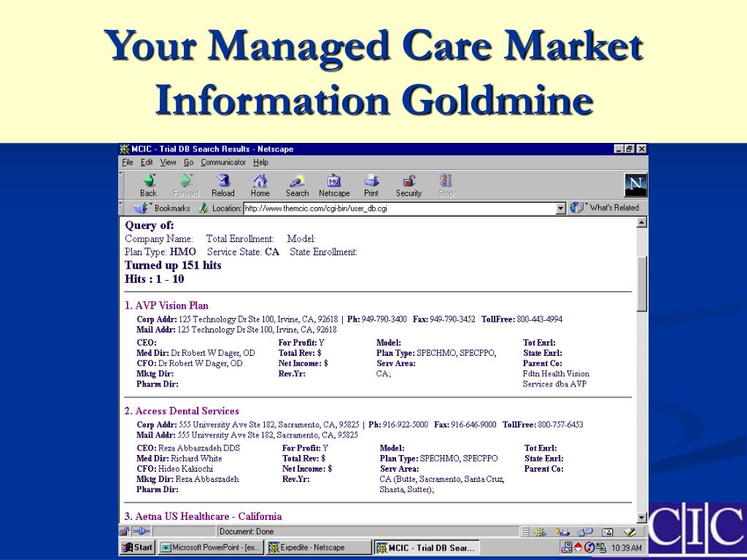Open the Help menu
The image size is (747, 560).
tap(260, 163)
